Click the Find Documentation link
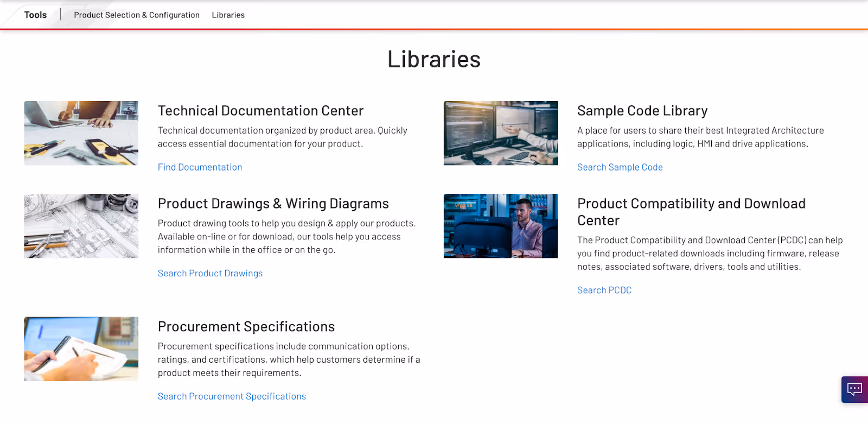This screenshot has height=424, width=868. click(x=200, y=167)
